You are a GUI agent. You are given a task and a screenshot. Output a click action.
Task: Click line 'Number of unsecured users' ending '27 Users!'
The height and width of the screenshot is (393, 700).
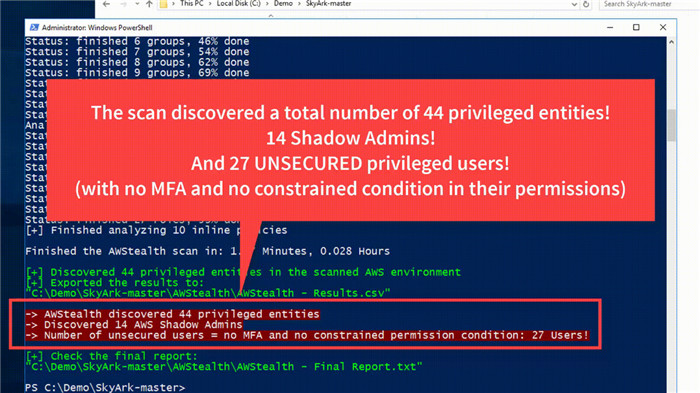click(307, 335)
